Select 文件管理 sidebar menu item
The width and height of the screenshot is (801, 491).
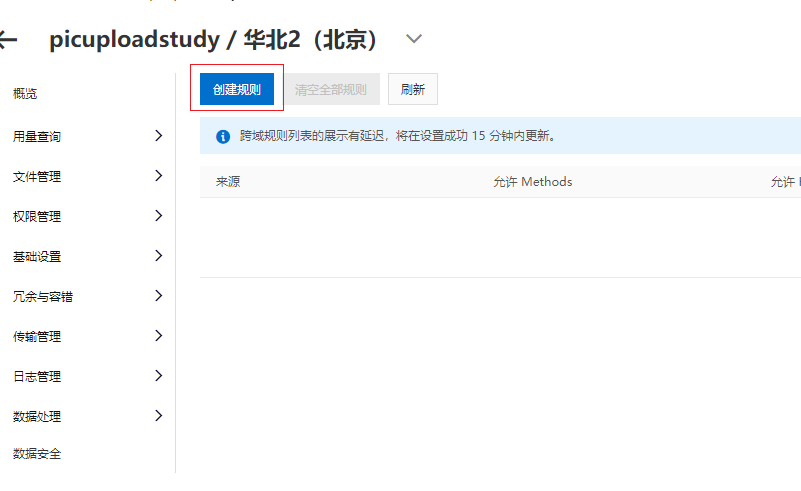click(37, 176)
